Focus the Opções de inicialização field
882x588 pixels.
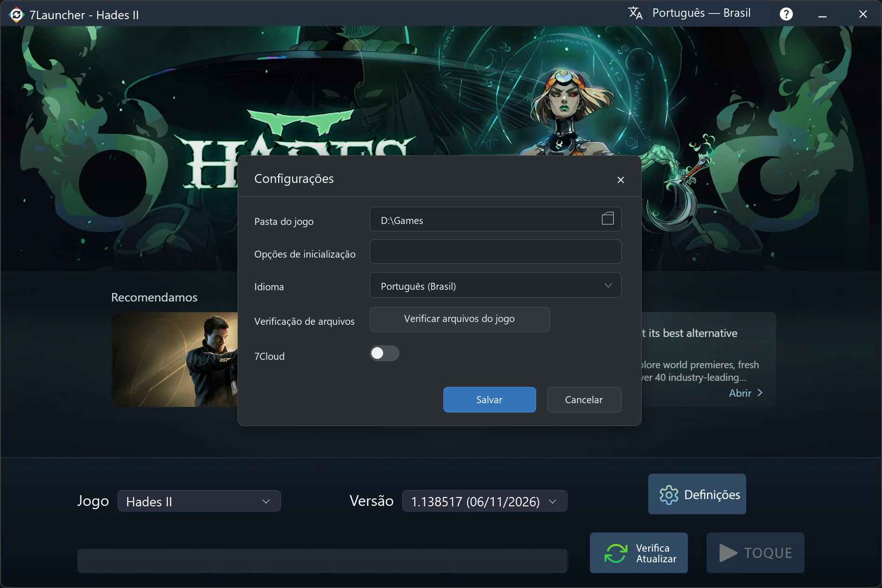(x=495, y=252)
